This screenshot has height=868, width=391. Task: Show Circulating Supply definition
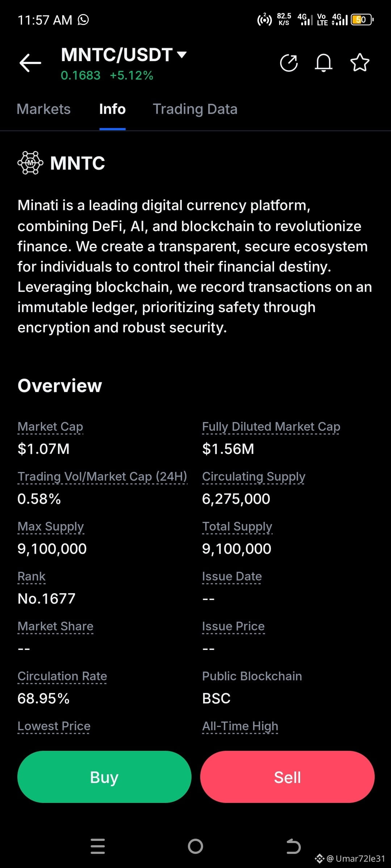click(254, 477)
